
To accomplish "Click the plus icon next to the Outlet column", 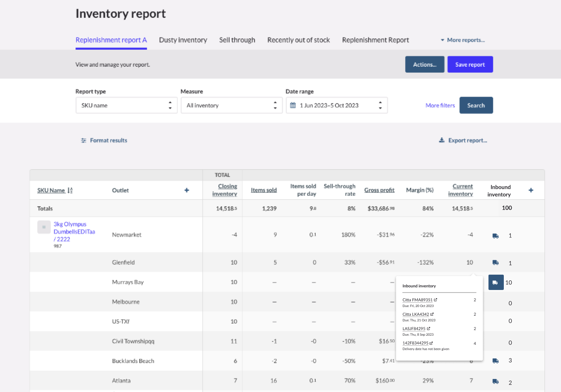I will (186, 190).
